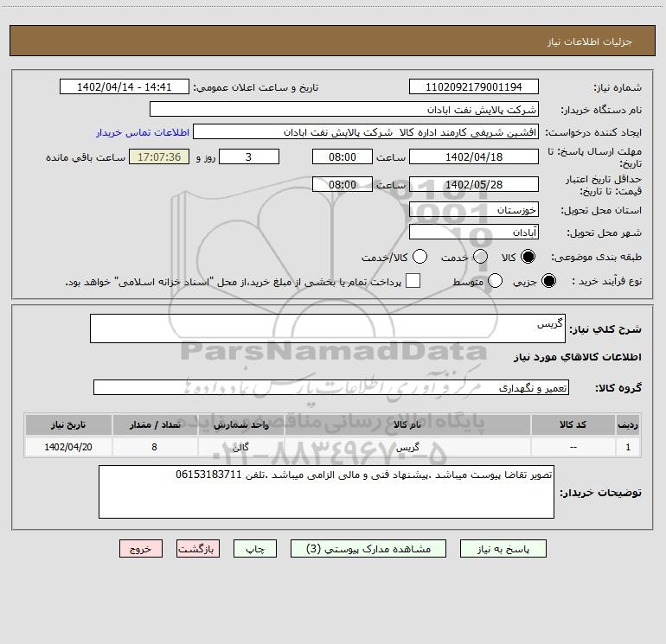Select the متوسط purchase type radio
666x644 pixels.
[495, 281]
